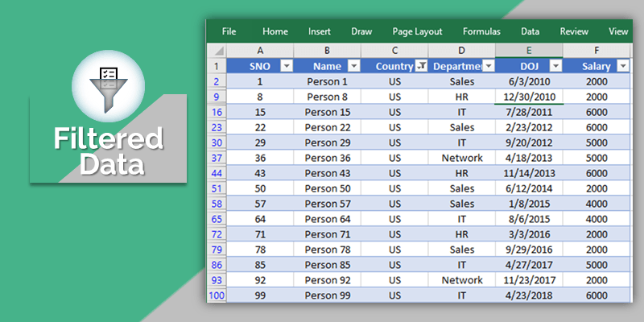The width and height of the screenshot is (644, 322).
Task: Click the select-all corner triangle of the sheet
Action: (217, 52)
